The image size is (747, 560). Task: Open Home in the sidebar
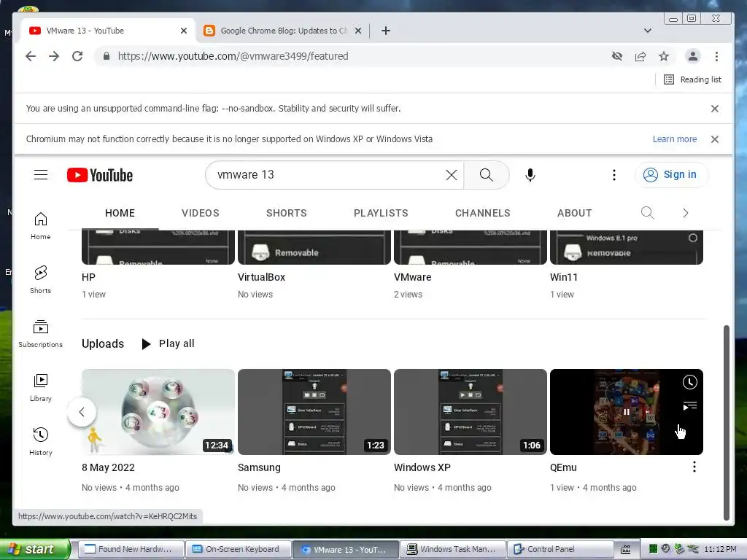point(41,226)
